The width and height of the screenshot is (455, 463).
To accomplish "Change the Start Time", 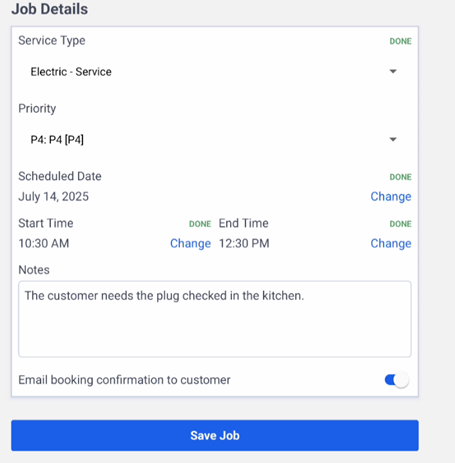I will coord(190,244).
